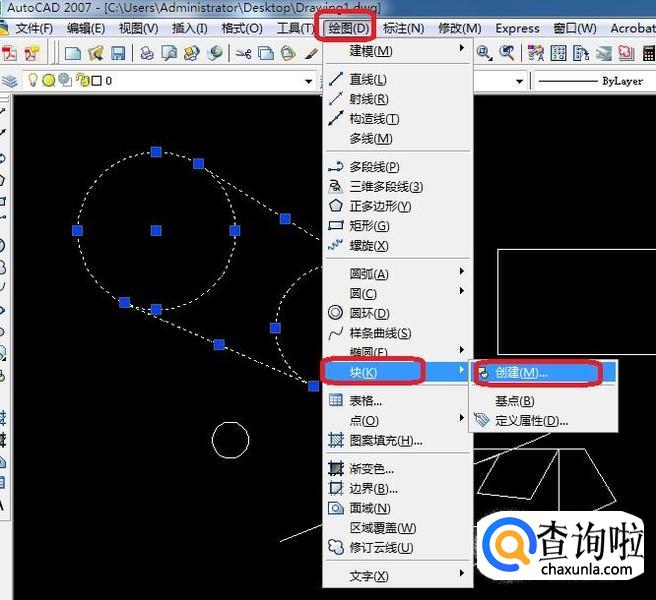656x600 pixels.
Task: Click the small unselected circle in drawing
Action: point(230,440)
